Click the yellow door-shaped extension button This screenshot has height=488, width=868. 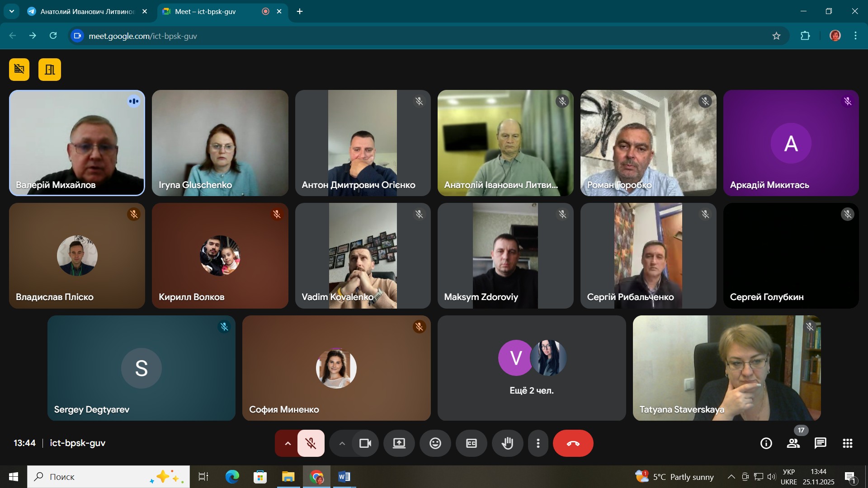pos(50,70)
